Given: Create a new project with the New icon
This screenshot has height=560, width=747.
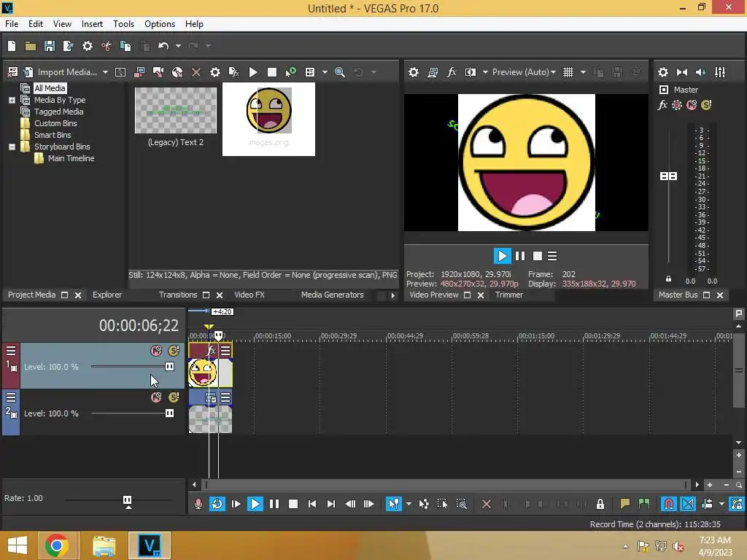Looking at the screenshot, I should coord(12,46).
